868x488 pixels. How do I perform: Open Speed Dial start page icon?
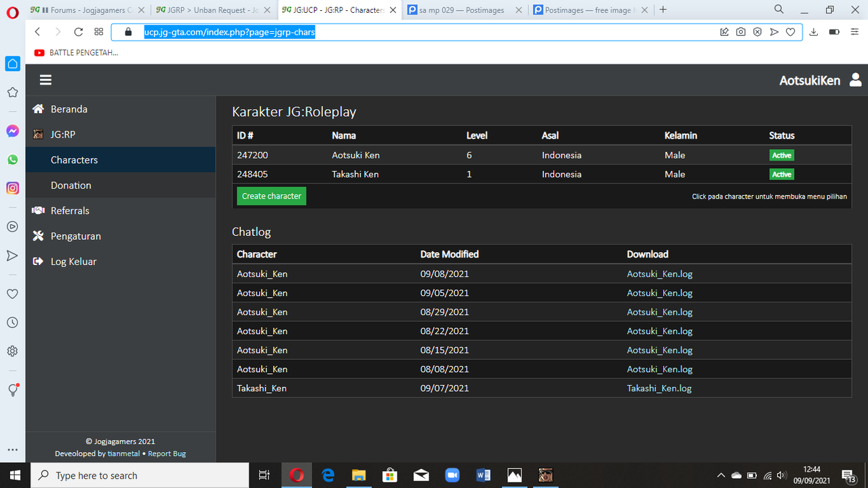(x=99, y=32)
